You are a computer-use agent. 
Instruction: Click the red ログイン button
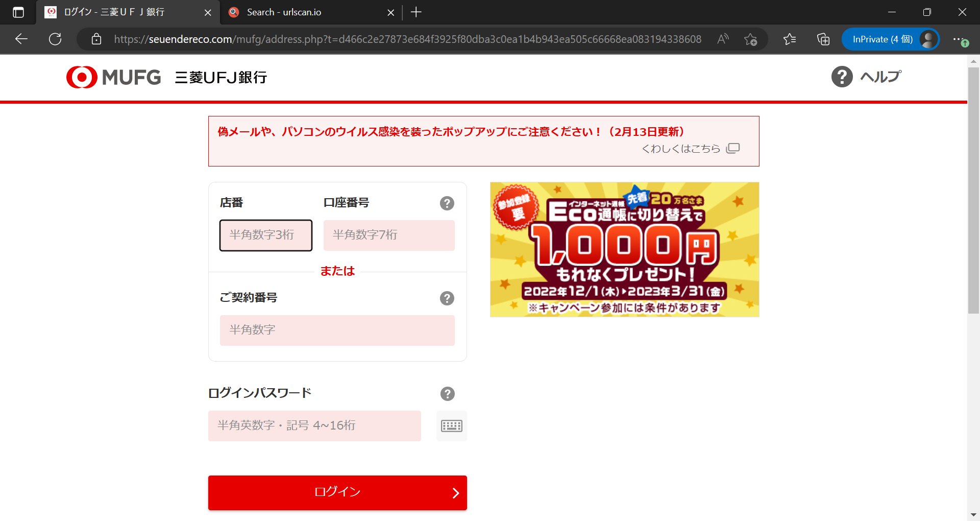point(337,493)
